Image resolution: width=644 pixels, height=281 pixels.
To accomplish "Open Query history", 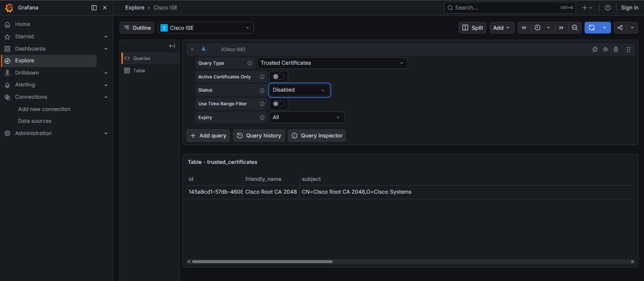I will 259,136.
